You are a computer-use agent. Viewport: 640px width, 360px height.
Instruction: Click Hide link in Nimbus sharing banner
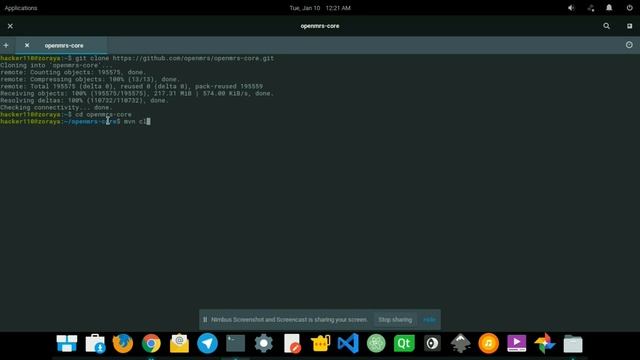point(429,320)
